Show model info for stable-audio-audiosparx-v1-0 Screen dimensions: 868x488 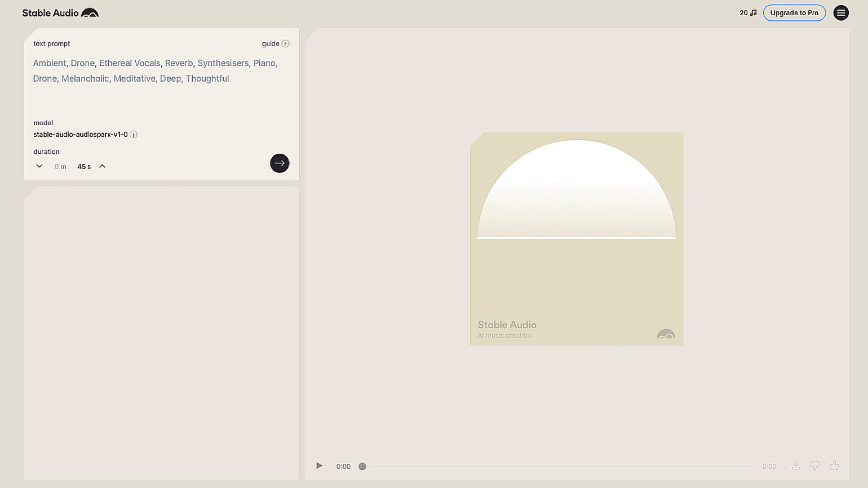click(x=134, y=135)
